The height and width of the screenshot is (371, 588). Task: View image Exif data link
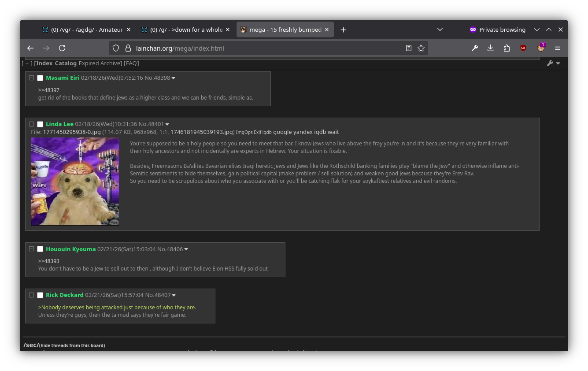[257, 132]
